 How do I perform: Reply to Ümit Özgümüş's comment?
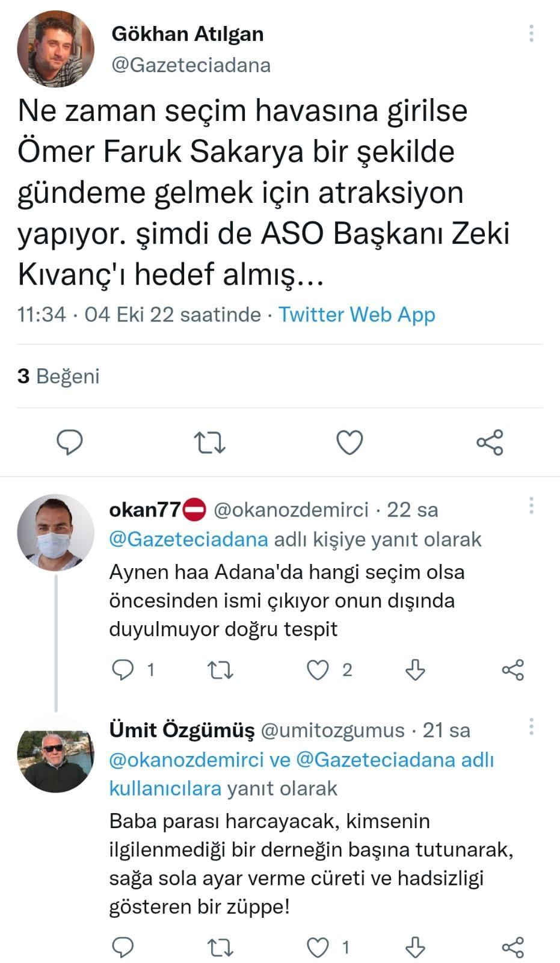[123, 948]
